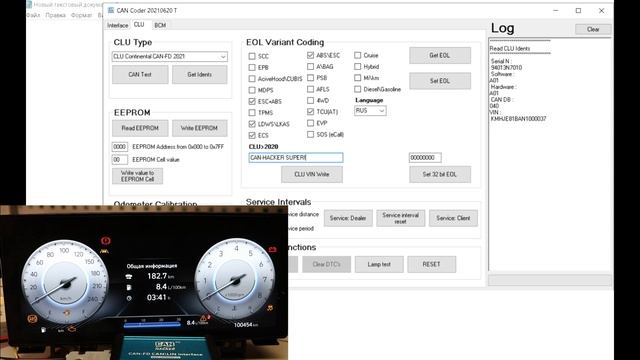Click the Service: Dealer button
The height and width of the screenshot is (360, 640).
348,218
